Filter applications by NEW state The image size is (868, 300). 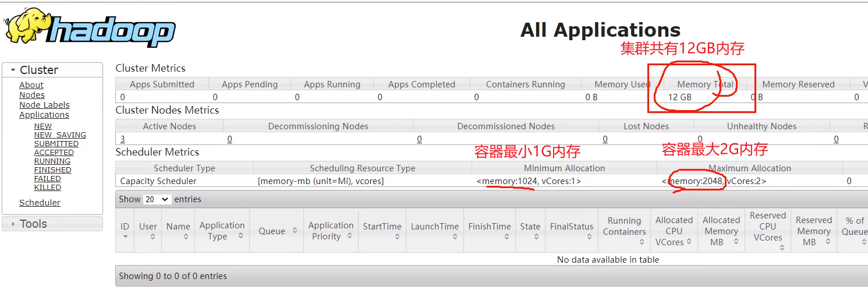coord(43,126)
